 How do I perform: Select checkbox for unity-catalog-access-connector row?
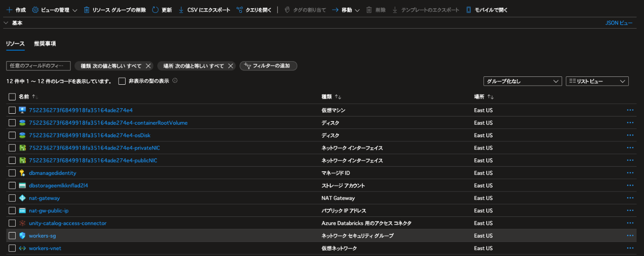tap(12, 223)
